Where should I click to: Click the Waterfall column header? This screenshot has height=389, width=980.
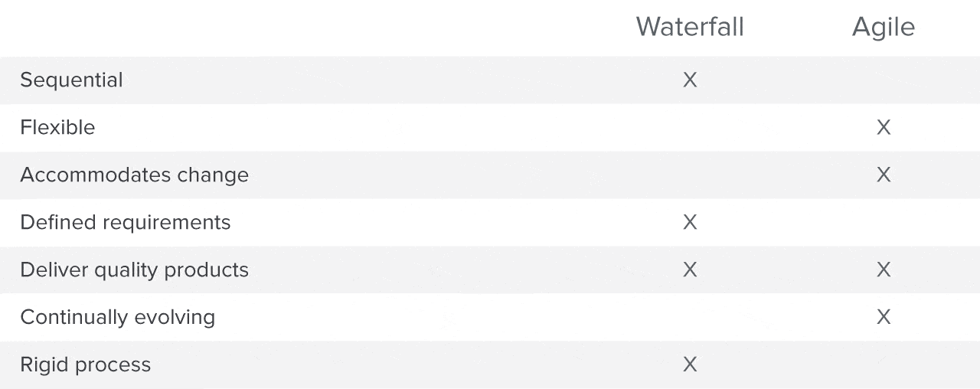690,27
